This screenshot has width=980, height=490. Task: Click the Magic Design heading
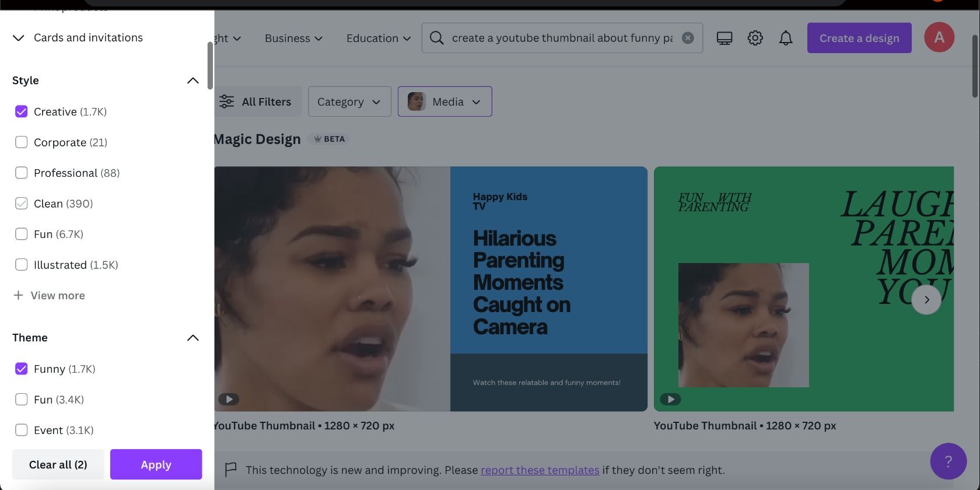(x=257, y=139)
